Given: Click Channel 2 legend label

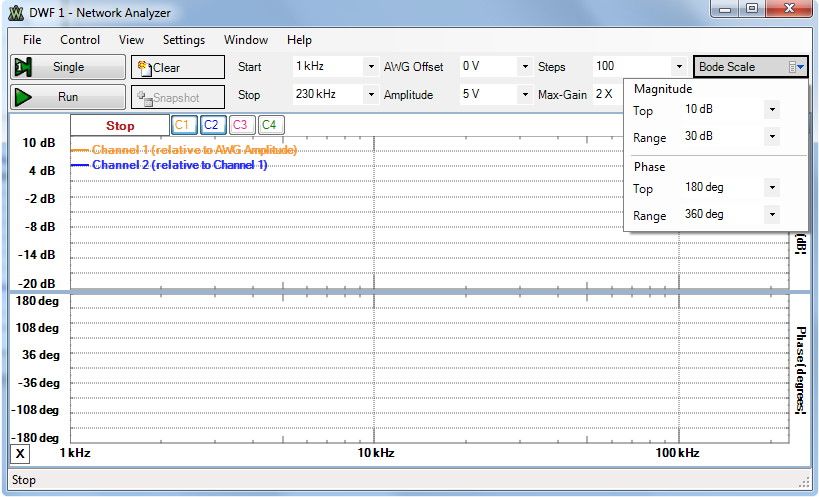Looking at the screenshot, I should (x=180, y=165).
